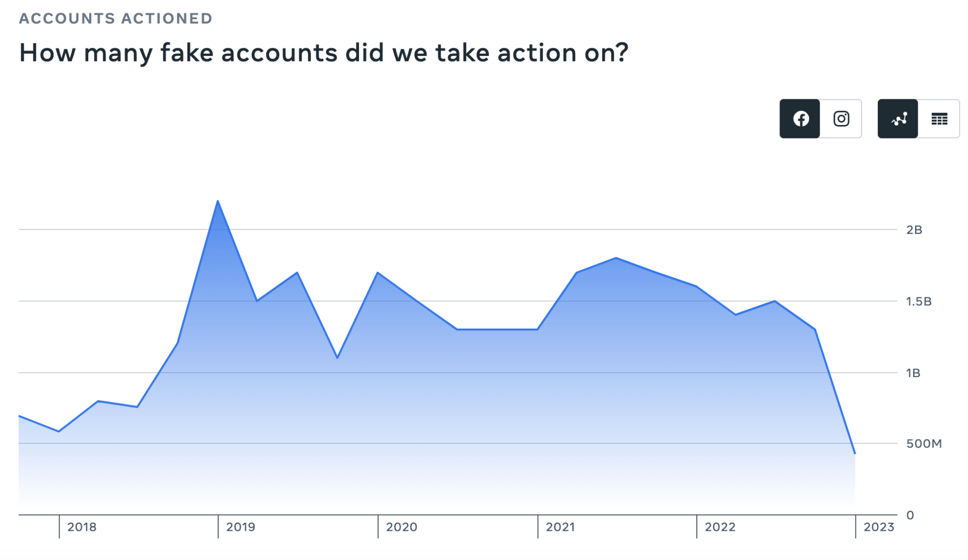Click the 2023 axis label
The image size is (968, 560).
click(x=879, y=527)
